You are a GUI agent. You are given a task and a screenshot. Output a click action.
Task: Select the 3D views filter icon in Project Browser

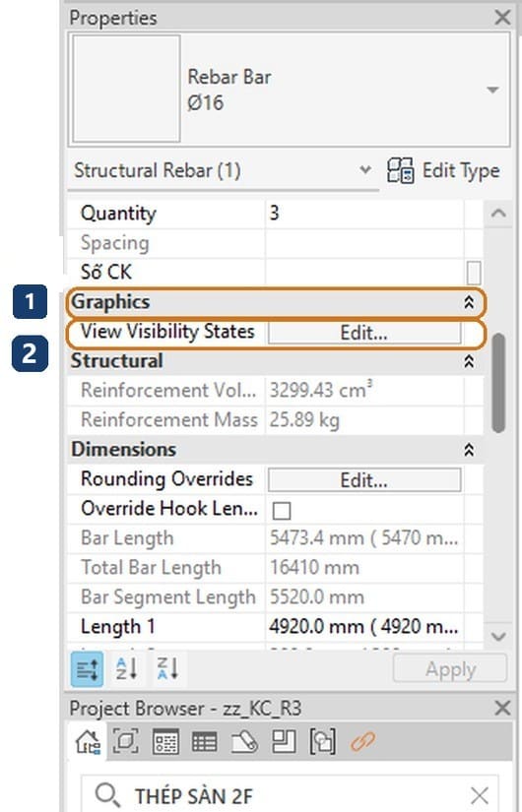pyautogui.click(x=125, y=741)
